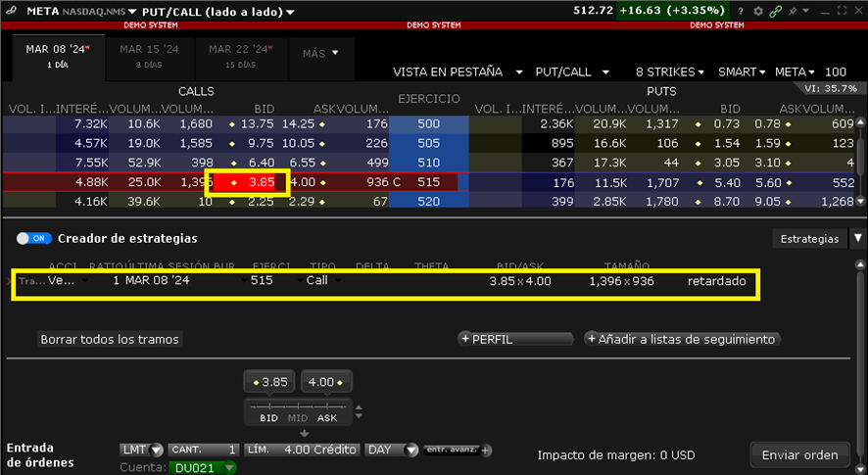Viewport: 868px width, 475px height.
Task: Click the down arrow below BID MID ASK
Action: 304,432
